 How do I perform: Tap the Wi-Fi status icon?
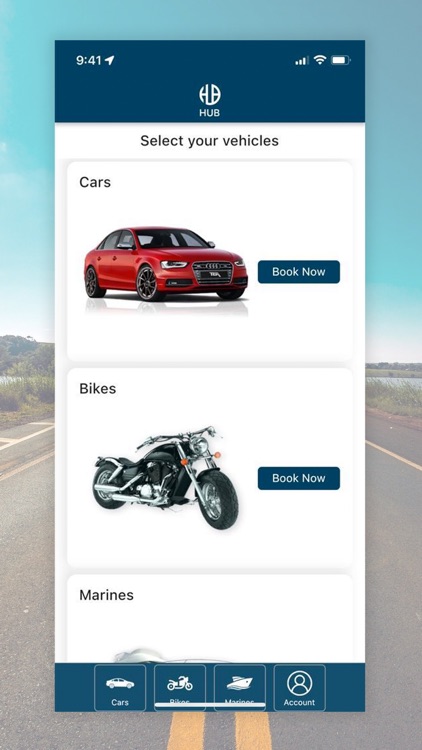click(320, 60)
